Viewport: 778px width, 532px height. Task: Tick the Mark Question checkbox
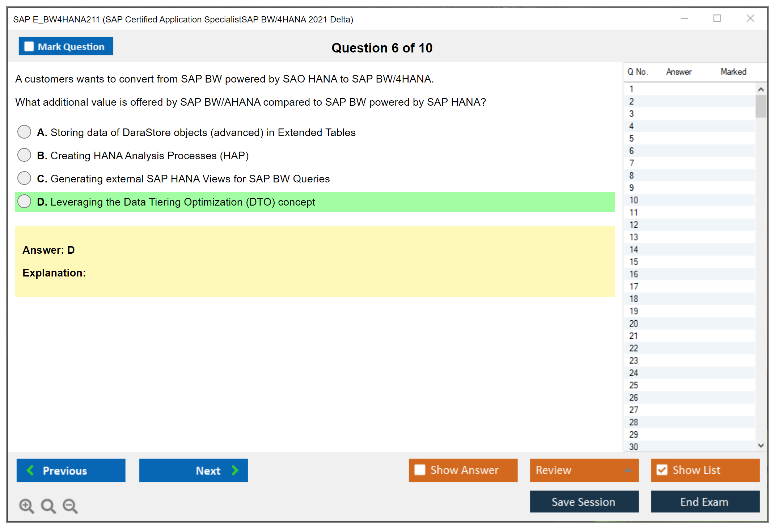(x=29, y=47)
